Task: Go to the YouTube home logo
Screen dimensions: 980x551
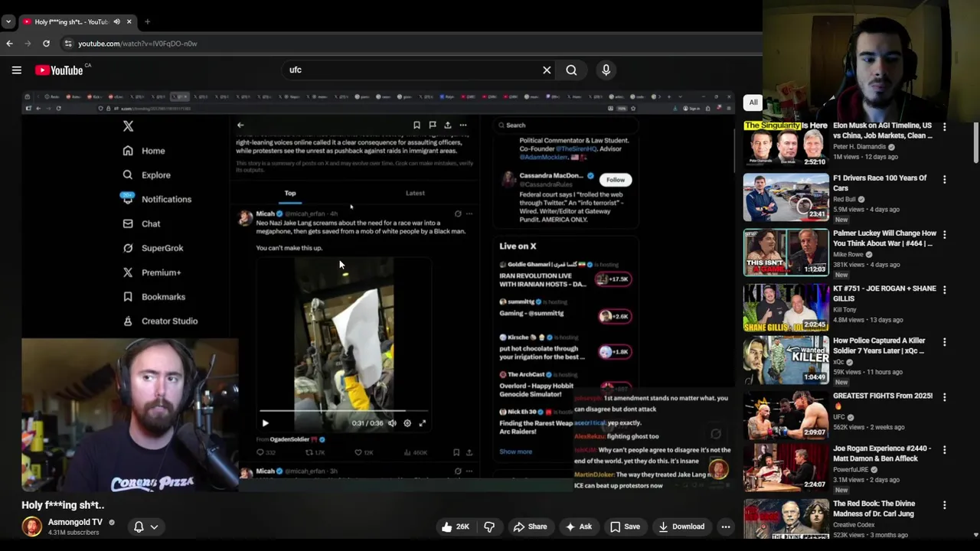Action: tap(59, 70)
